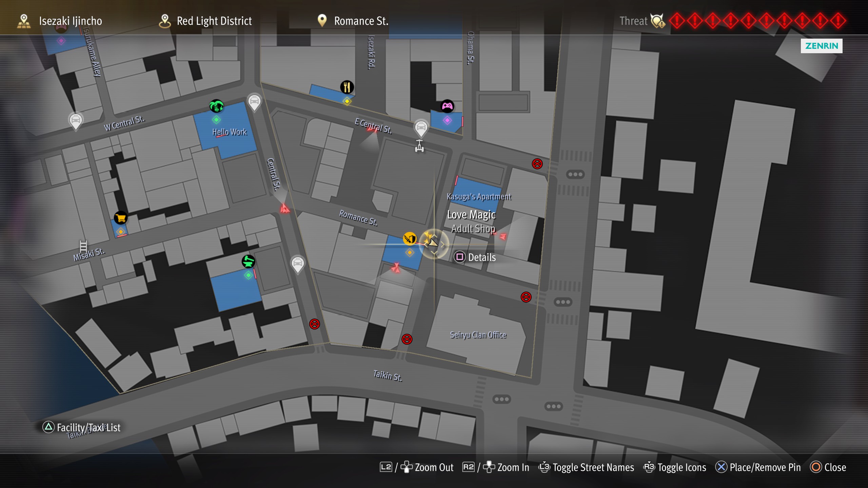Click Zoom Out control
The height and width of the screenshot is (488, 868).
tap(417, 467)
